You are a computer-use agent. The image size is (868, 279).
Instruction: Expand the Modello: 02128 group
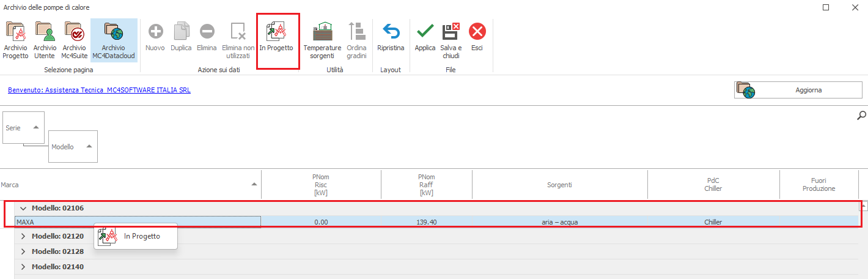(x=24, y=251)
